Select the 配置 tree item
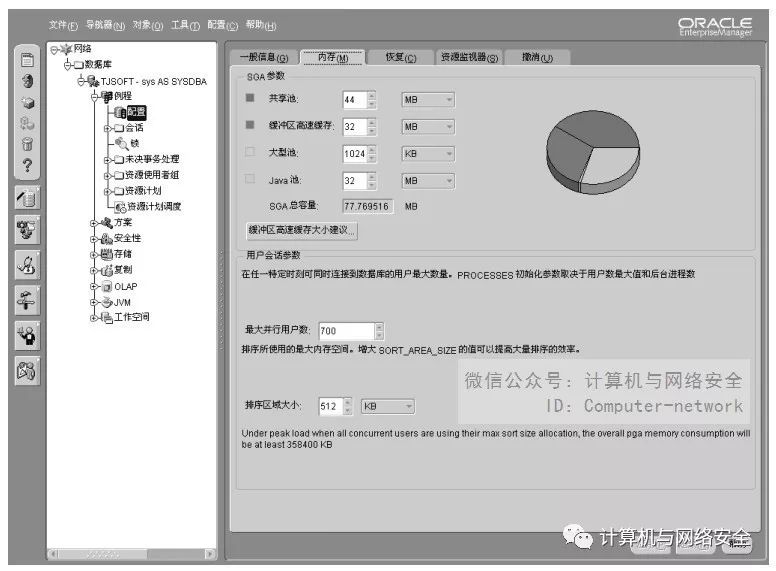Image resolution: width=776 pixels, height=571 pixels. pos(136,112)
